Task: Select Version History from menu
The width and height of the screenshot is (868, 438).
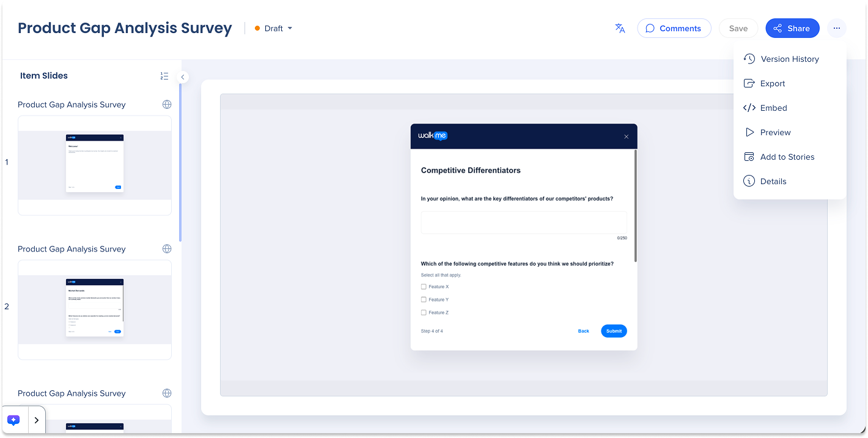Action: (x=789, y=59)
